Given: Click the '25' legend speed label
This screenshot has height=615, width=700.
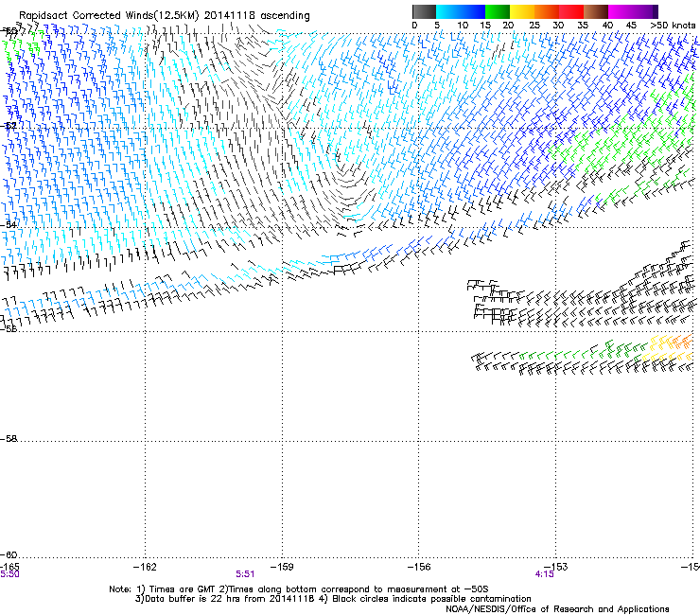Looking at the screenshot, I should click(x=534, y=26).
